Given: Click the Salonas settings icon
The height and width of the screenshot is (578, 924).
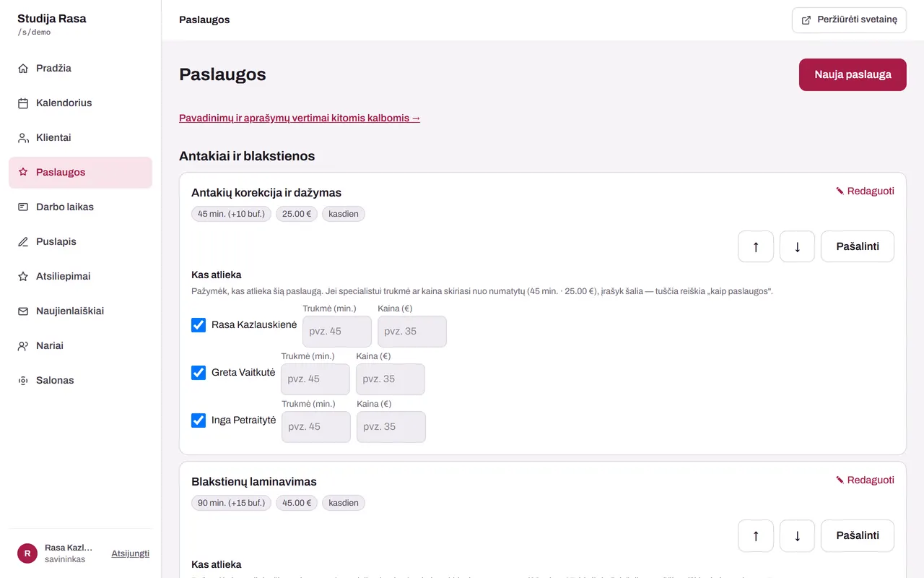Looking at the screenshot, I should (x=23, y=381).
